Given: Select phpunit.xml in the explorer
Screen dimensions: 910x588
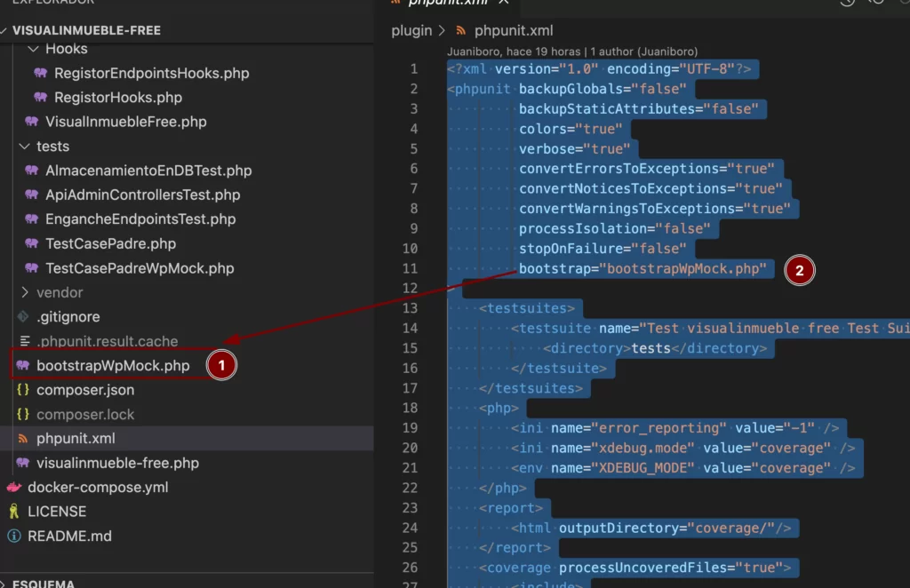Looking at the screenshot, I should pos(76,439).
